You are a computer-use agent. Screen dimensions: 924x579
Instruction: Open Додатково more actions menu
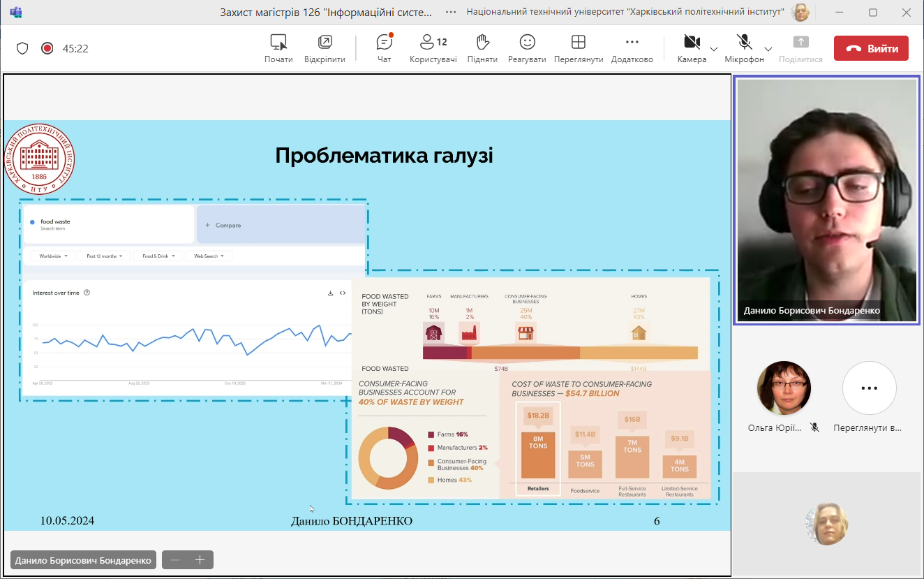pos(632,48)
